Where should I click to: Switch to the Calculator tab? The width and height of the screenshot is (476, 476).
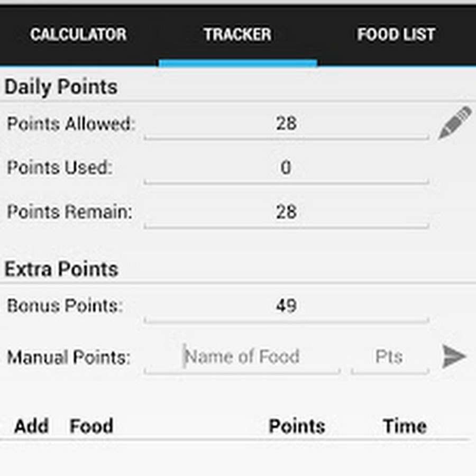(78, 34)
